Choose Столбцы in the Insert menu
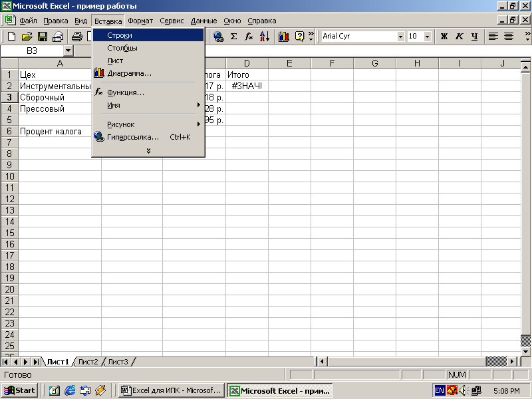This screenshot has width=532, height=399. pos(148,48)
